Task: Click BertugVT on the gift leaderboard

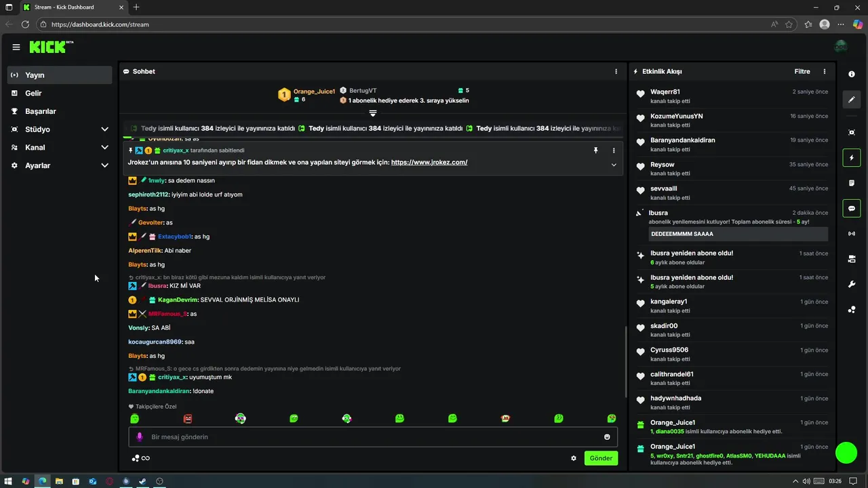Action: [363, 90]
